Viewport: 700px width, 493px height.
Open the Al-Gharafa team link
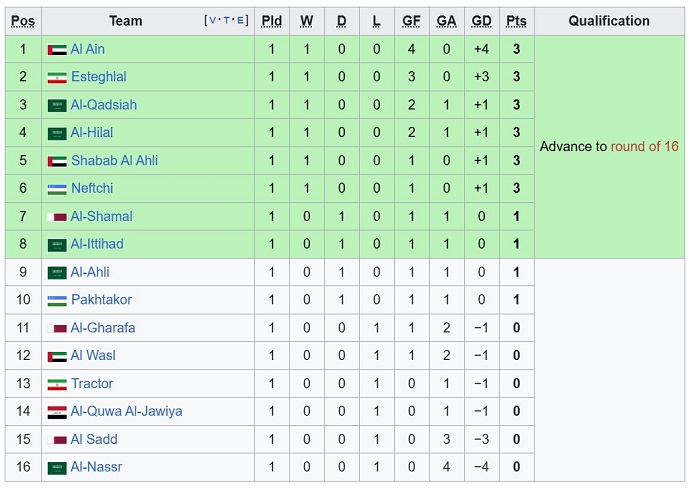103,328
